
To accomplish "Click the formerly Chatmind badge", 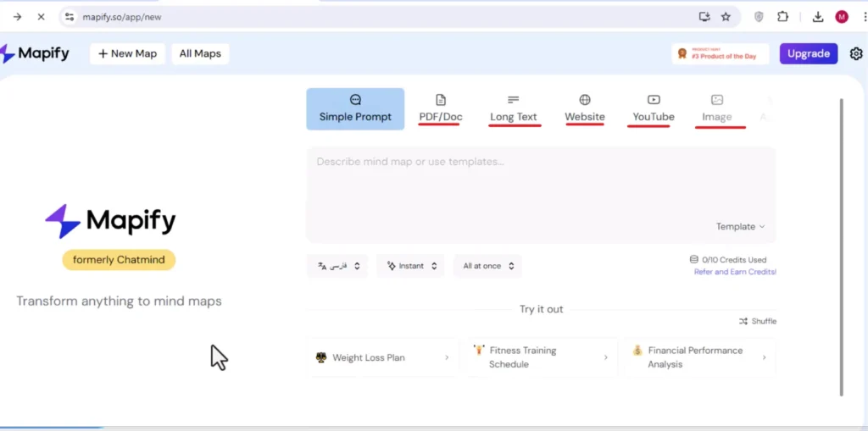I will click(119, 260).
